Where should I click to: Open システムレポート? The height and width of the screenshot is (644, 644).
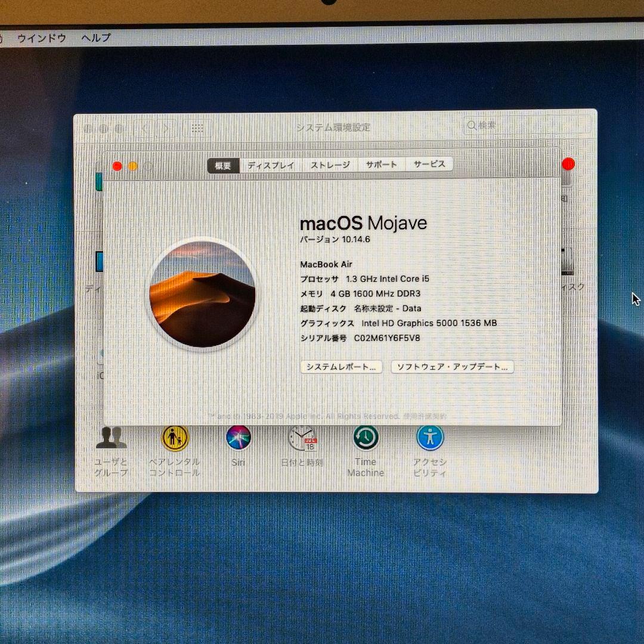340,367
